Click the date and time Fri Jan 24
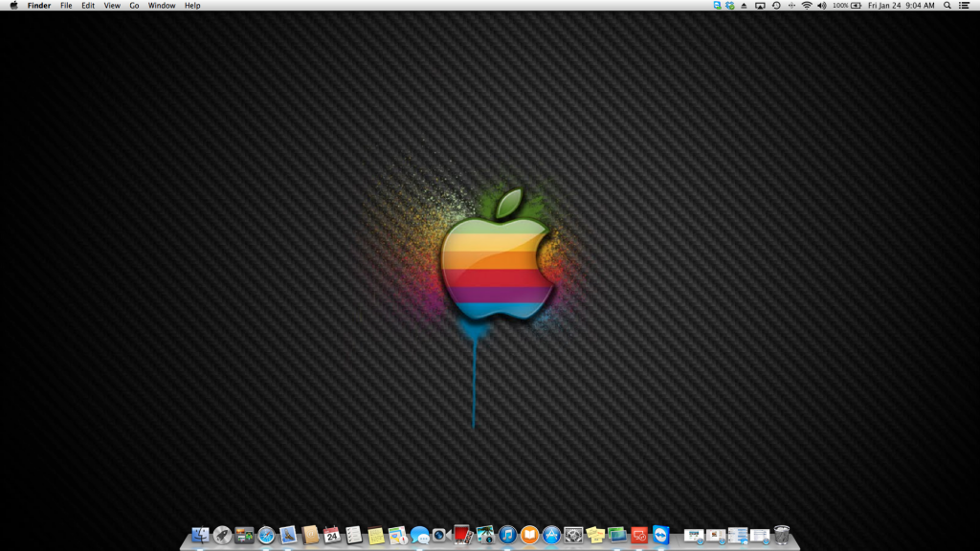This screenshot has height=551, width=980. pos(902,5)
